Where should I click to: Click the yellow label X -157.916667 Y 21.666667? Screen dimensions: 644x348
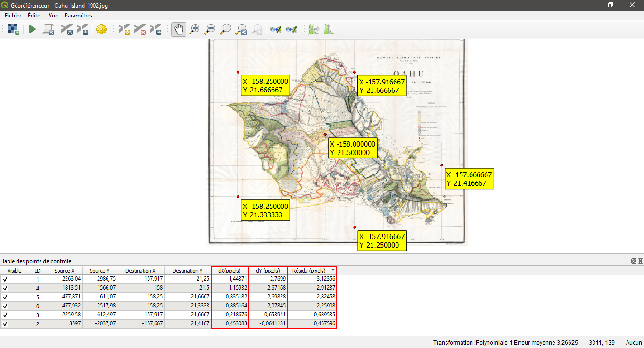click(382, 86)
